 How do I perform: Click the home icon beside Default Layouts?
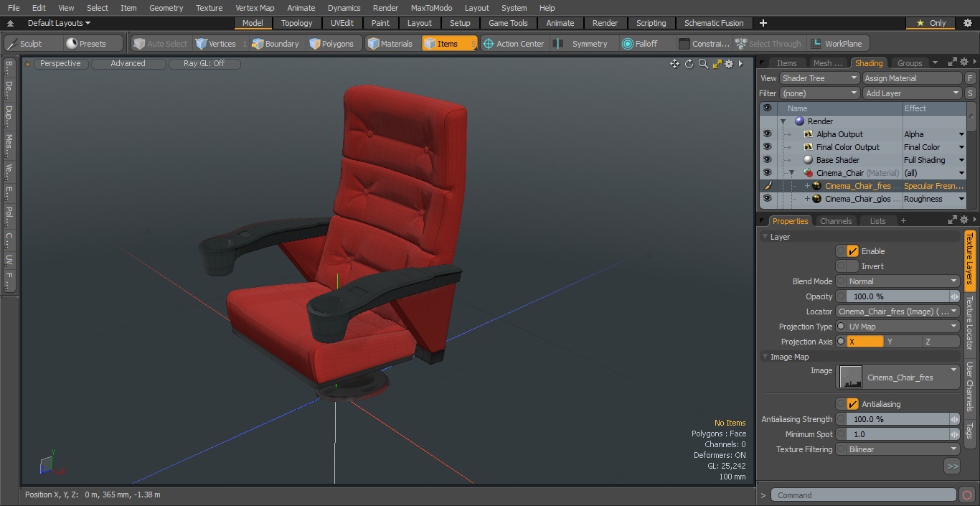(10, 23)
